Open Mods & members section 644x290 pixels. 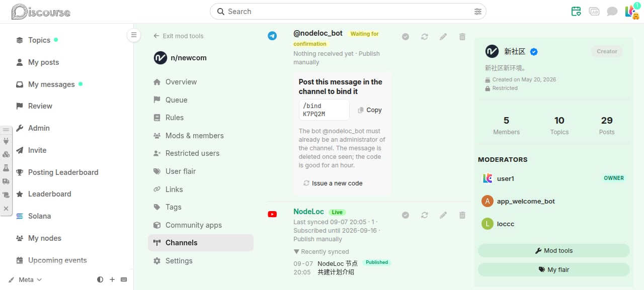point(201,136)
